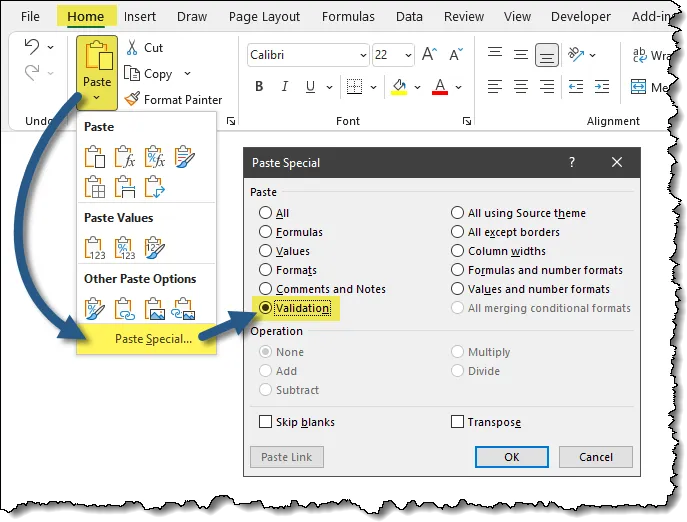687x522 pixels.
Task: Click the Paste Special help question mark
Action: [572, 162]
